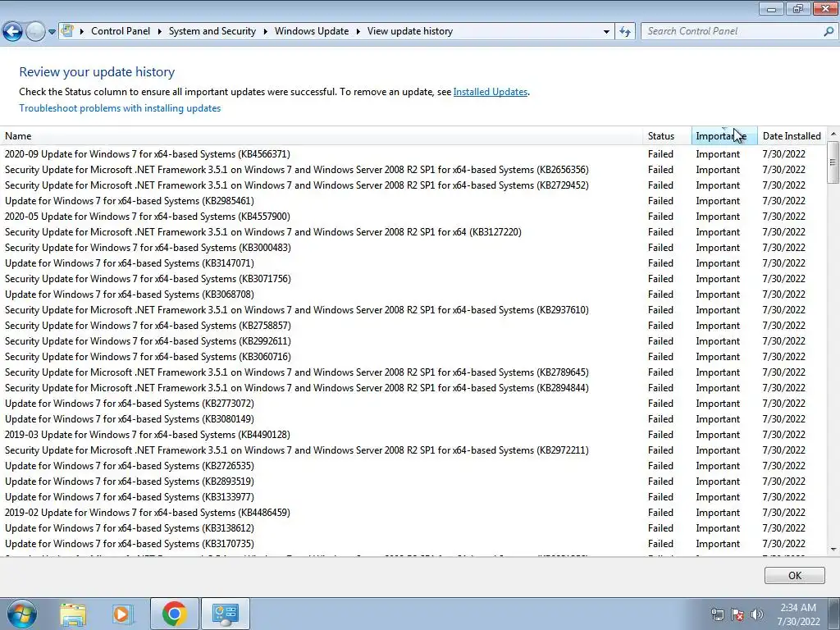Select the KB3000483 security update row
Image resolution: width=840 pixels, height=630 pixels.
point(413,248)
